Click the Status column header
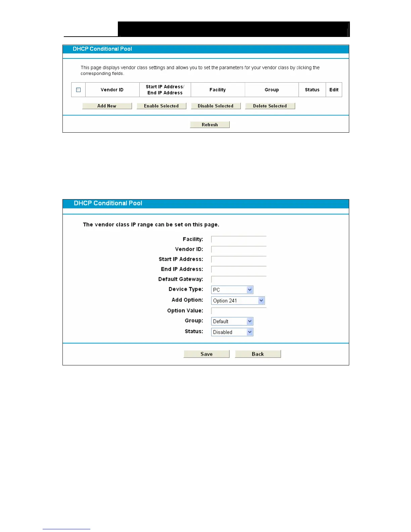 pos(312,90)
